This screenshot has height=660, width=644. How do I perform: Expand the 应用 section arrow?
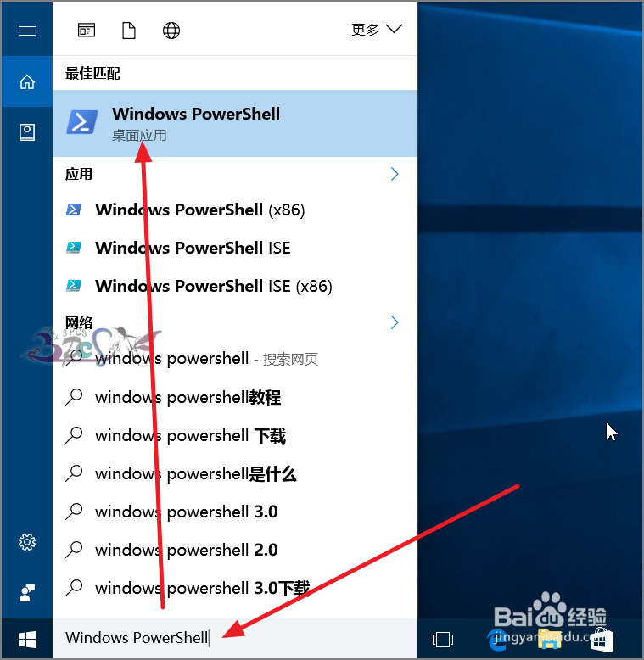click(395, 174)
